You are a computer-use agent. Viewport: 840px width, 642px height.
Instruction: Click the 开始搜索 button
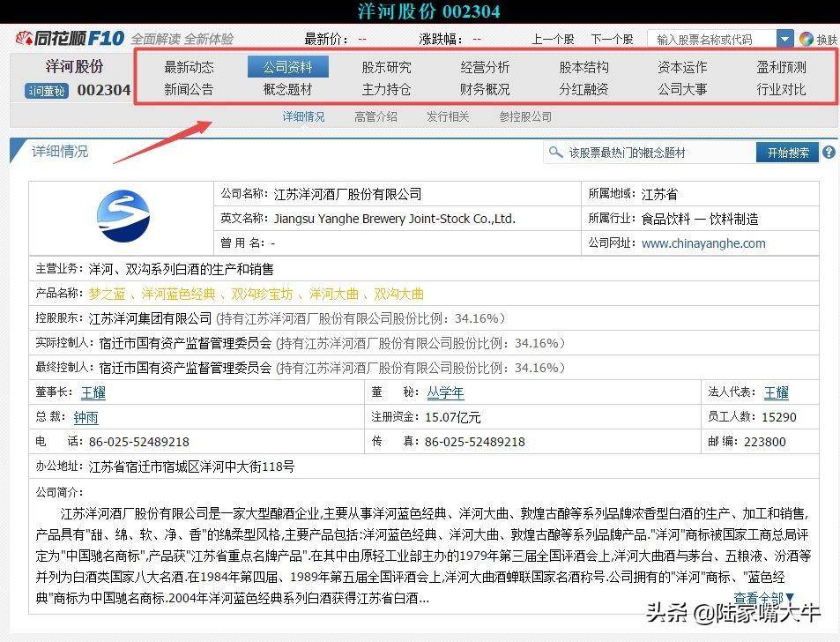787,153
